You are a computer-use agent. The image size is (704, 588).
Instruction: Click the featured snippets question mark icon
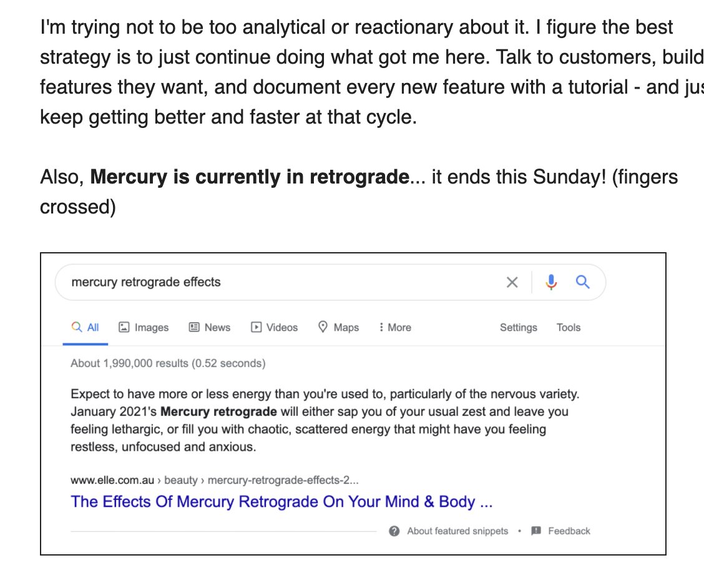point(394,531)
